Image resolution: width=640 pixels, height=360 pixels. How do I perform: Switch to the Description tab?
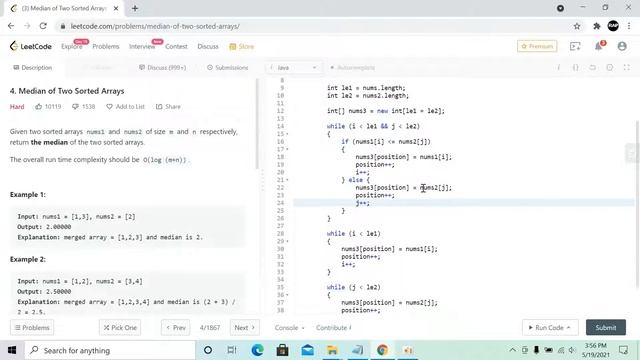(x=33, y=67)
